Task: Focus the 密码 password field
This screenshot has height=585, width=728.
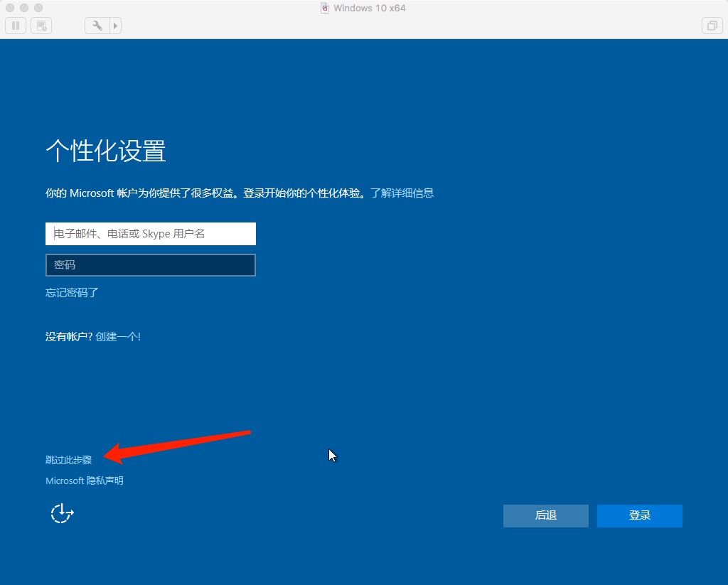Action: (x=151, y=265)
